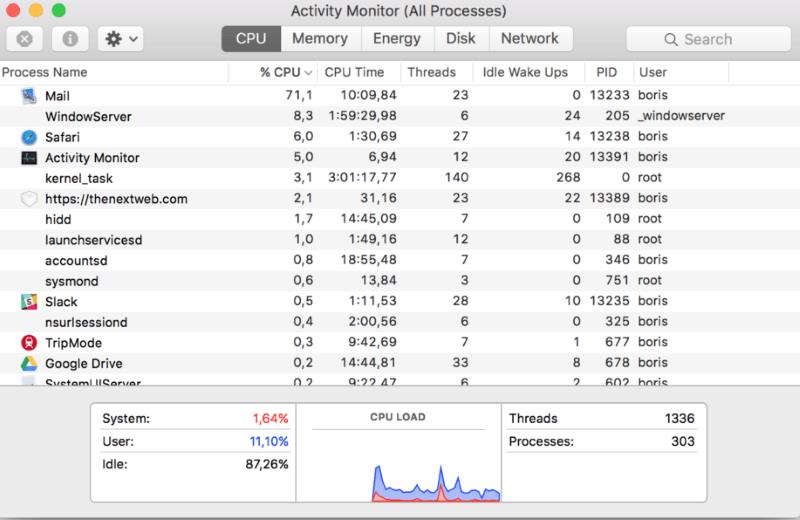The image size is (800, 520).
Task: Switch to the Network tab
Action: (x=530, y=39)
